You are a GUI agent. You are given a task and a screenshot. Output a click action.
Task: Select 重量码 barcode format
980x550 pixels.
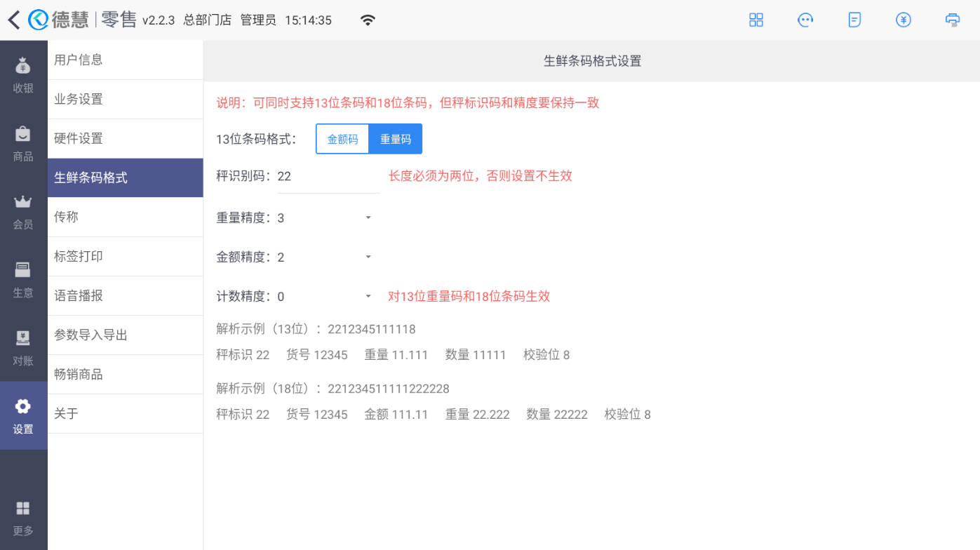point(396,139)
